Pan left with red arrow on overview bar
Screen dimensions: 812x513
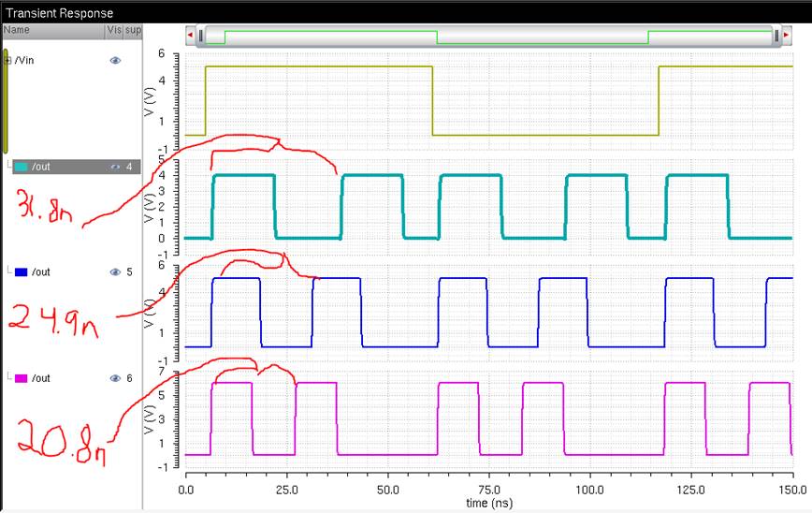[190, 36]
